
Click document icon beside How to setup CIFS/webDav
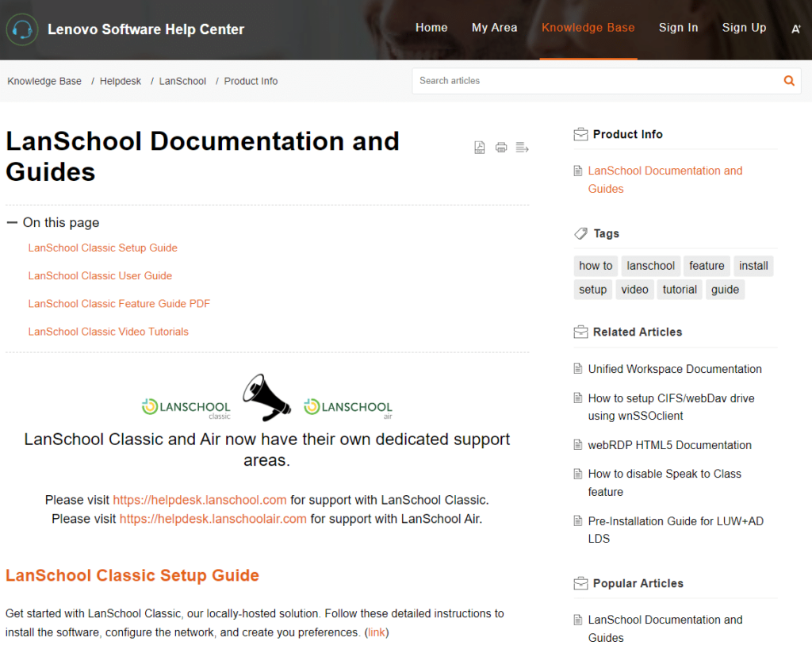578,398
